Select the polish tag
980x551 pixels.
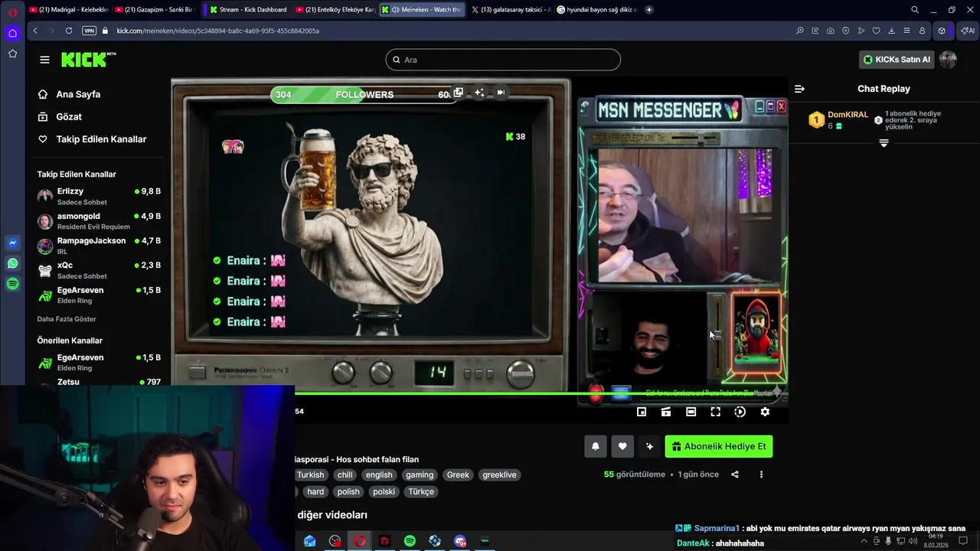[348, 491]
